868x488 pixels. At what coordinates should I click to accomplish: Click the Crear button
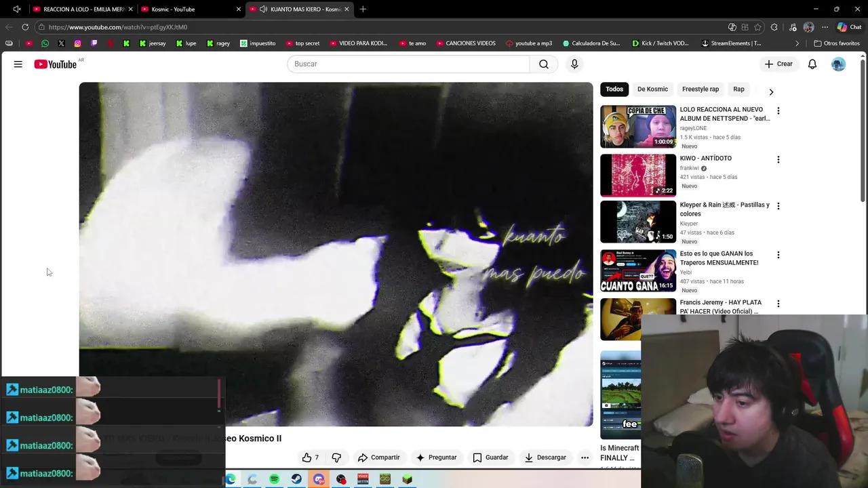pos(778,64)
